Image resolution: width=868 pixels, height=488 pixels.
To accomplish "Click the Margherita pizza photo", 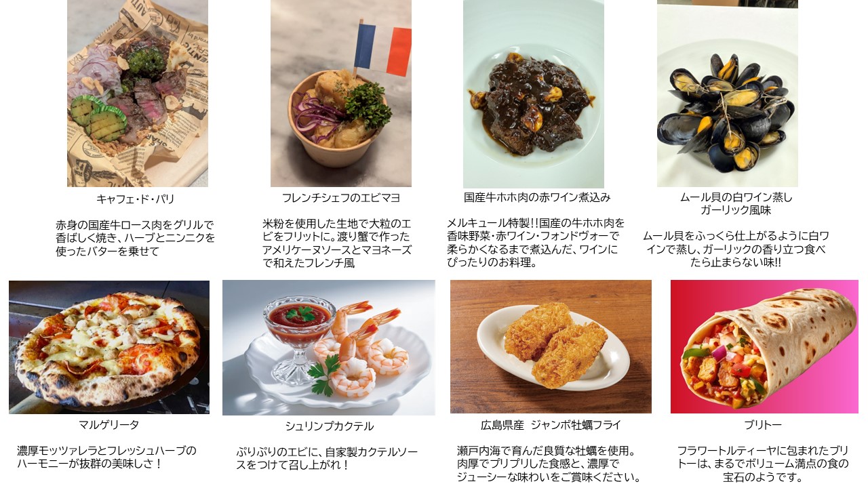I will pyautogui.click(x=109, y=347).
